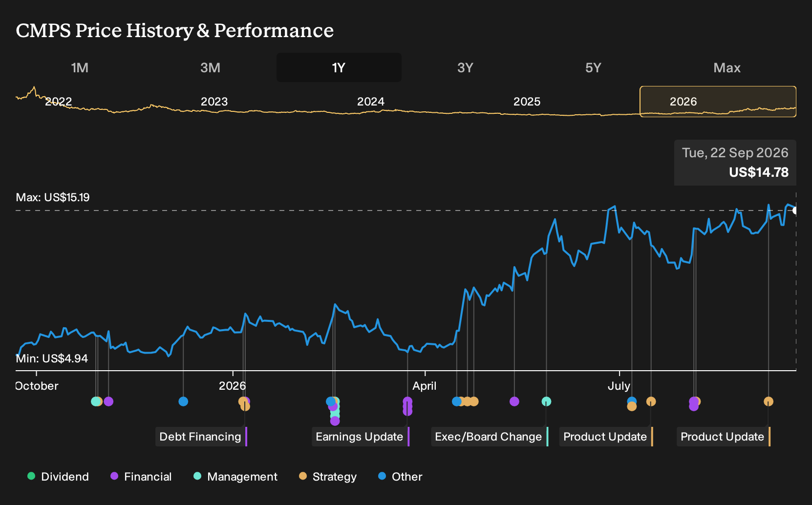Click the lowest purple marker in February stack
The width and height of the screenshot is (812, 505).
[335, 421]
